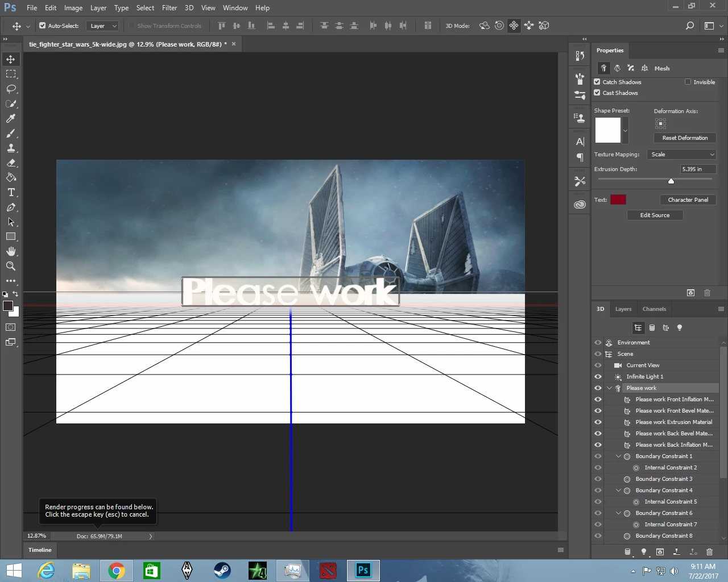Viewport: 728px width, 582px height.
Task: Select the Lasso tool
Action: [11, 89]
